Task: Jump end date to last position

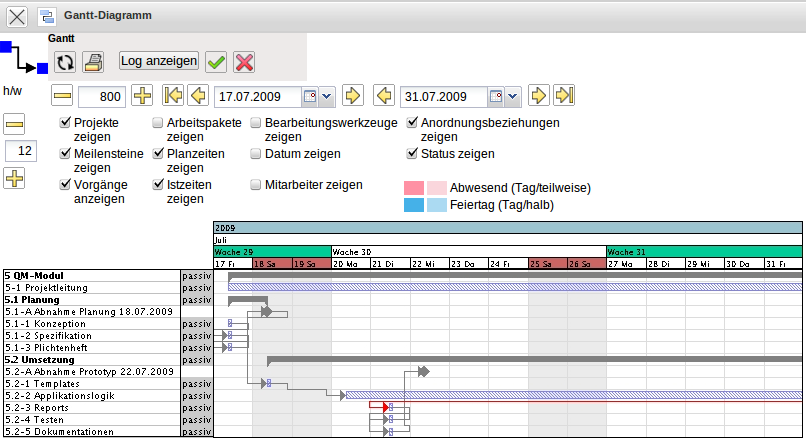Action: coord(565,96)
